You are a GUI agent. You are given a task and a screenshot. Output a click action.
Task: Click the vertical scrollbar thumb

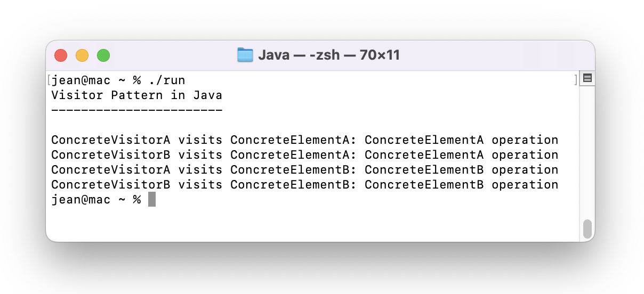point(587,229)
